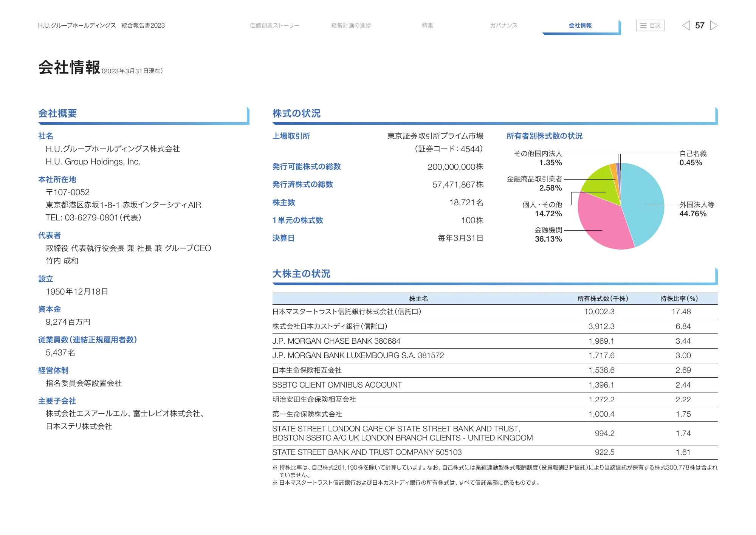Click the next page arrow

[x=714, y=25]
